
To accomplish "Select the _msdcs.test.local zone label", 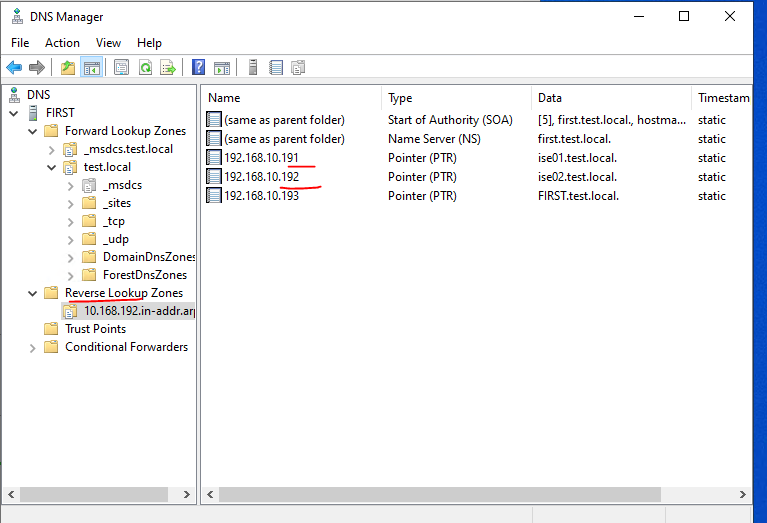I will coord(128,149).
